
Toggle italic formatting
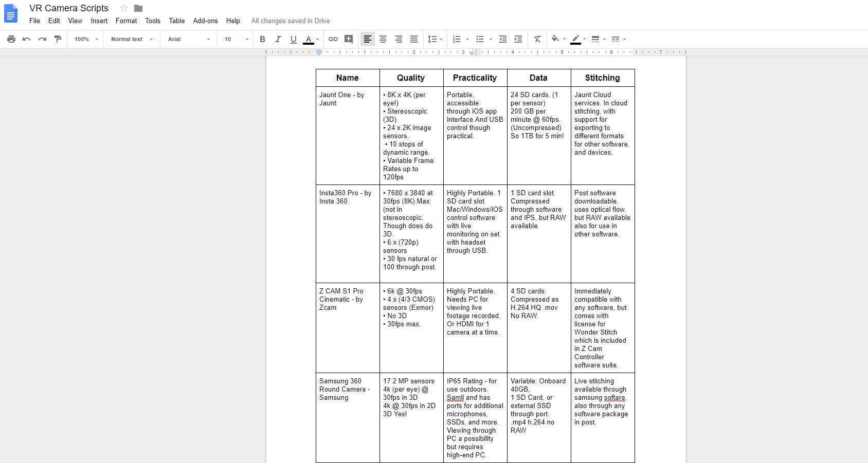pos(278,39)
